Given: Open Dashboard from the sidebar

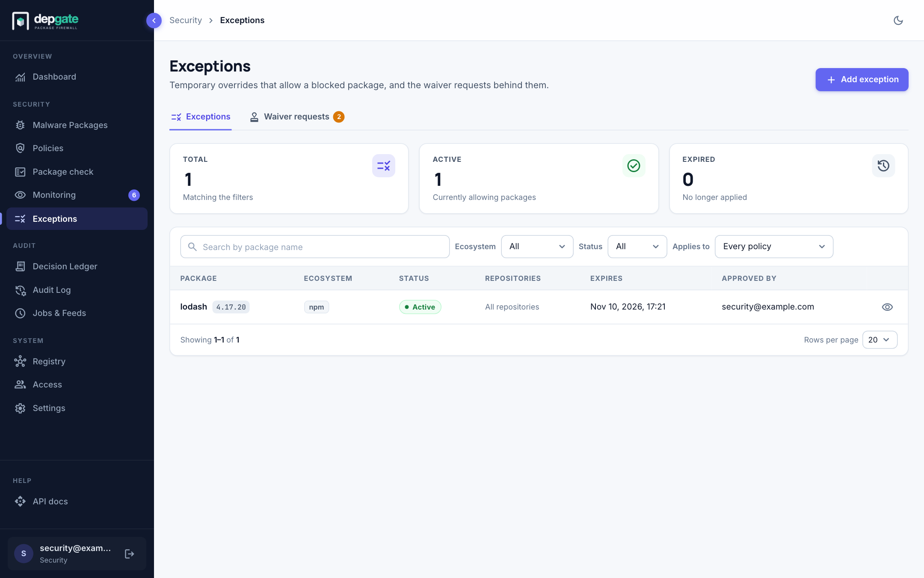Looking at the screenshot, I should (77, 77).
